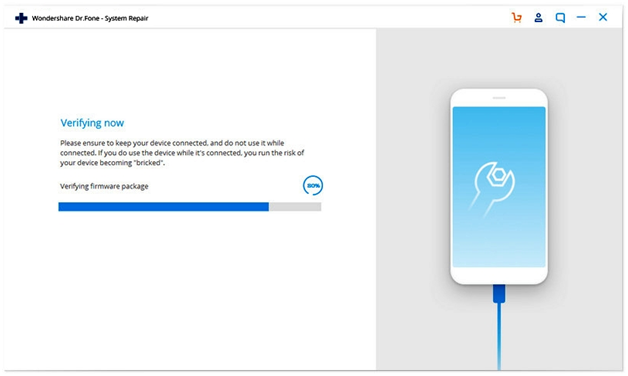
Task: Close the System Repair window
Action: pos(603,17)
